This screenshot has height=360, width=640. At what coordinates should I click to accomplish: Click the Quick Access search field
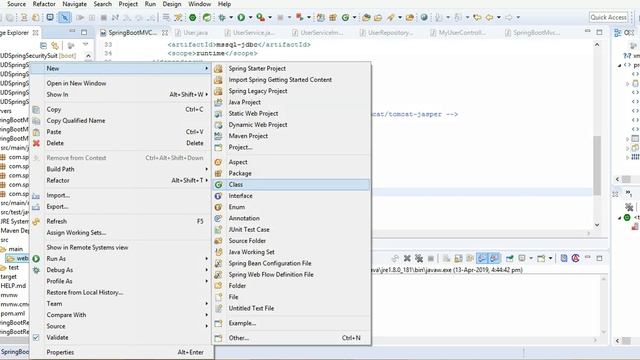point(608,17)
